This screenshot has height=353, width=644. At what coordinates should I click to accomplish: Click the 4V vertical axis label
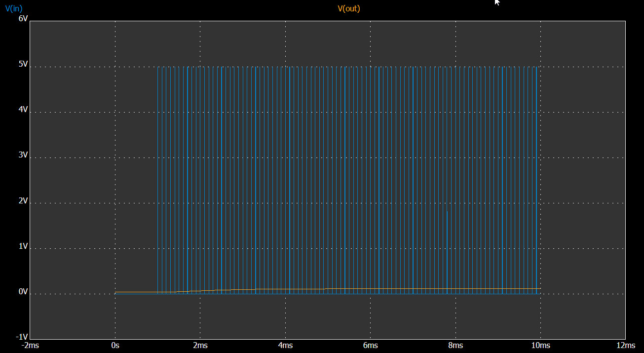23,110
